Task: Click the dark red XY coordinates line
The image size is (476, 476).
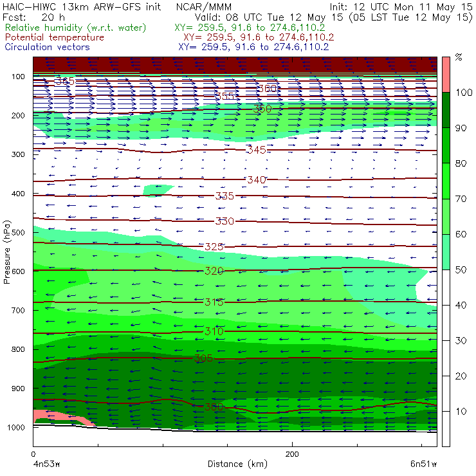Action: [x=259, y=37]
